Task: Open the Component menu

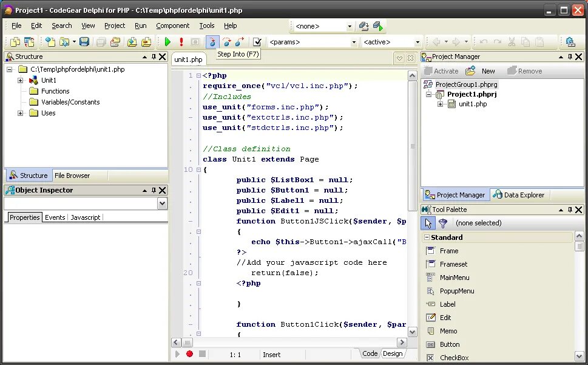Action: coord(172,26)
